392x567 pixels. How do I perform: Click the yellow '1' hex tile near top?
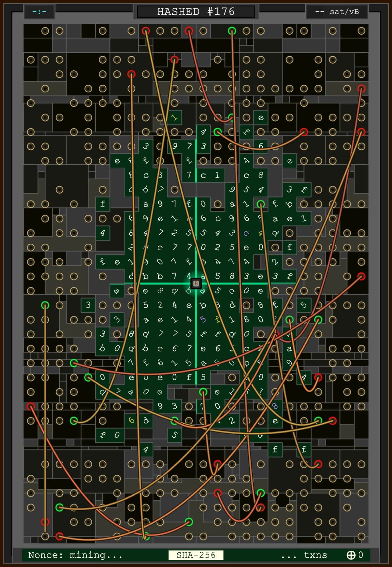point(174,117)
